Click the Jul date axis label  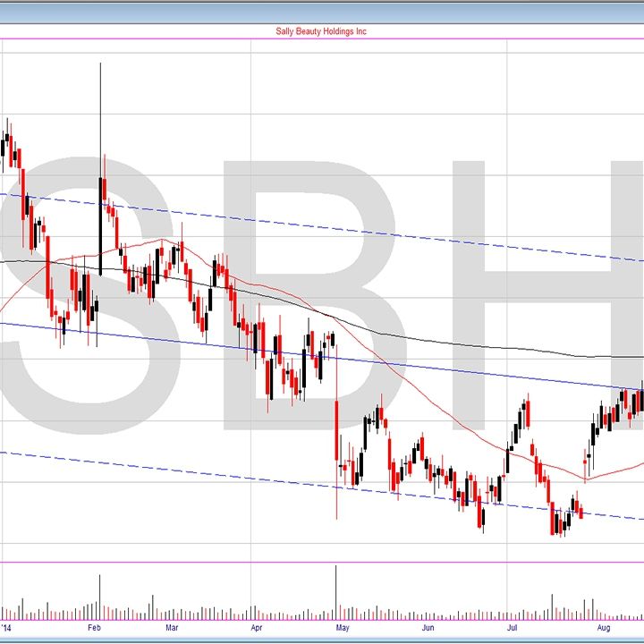512,629
